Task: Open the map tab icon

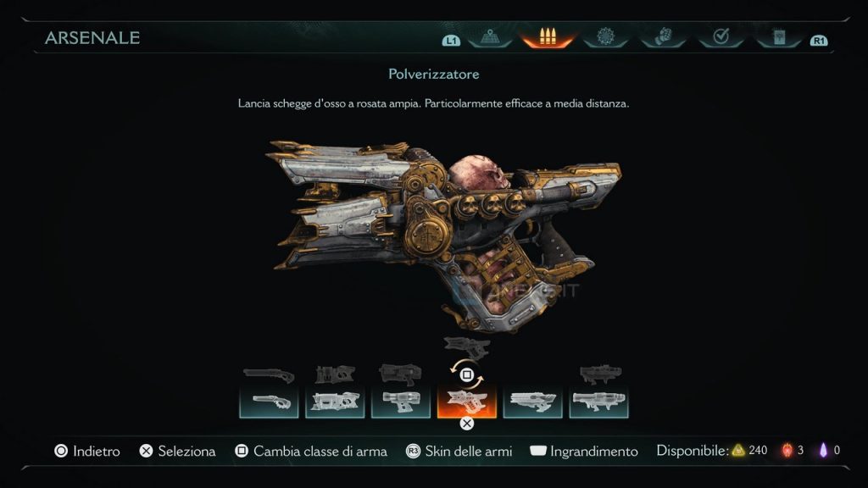Action: (x=490, y=37)
